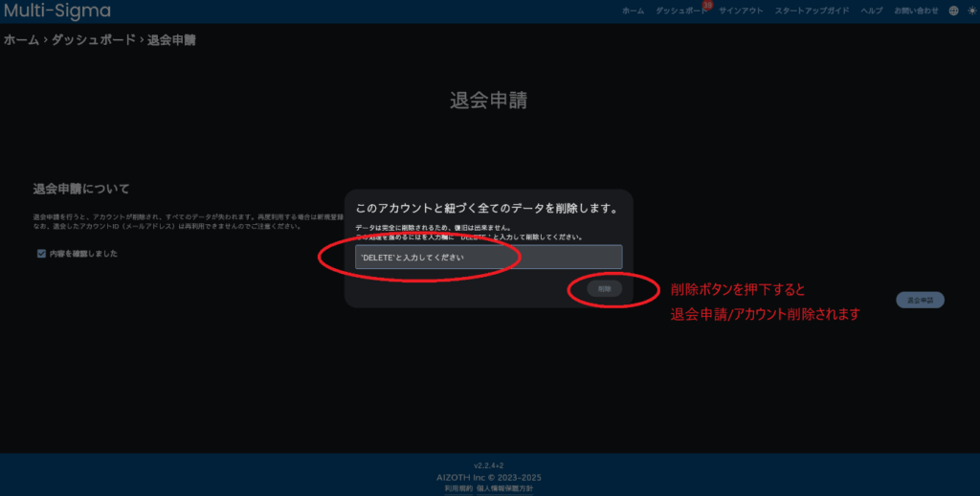Open お問い合わせ in the top navigation
980x496 pixels.
pyautogui.click(x=916, y=11)
